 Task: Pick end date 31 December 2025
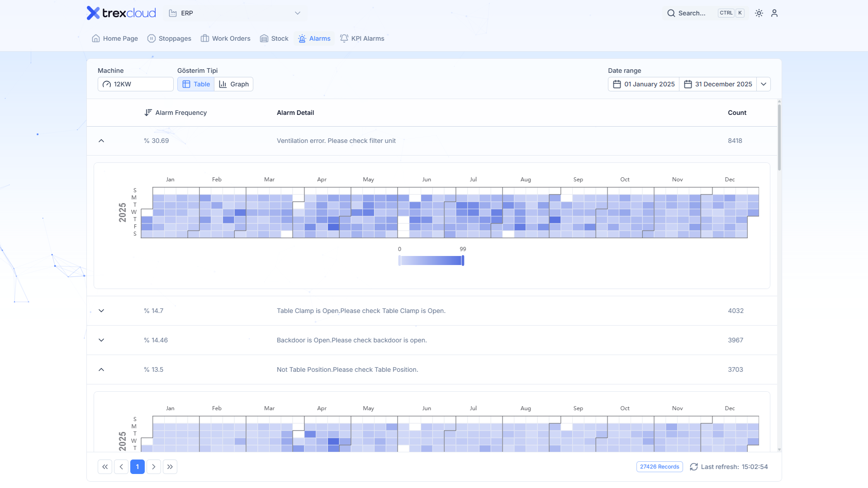point(718,84)
